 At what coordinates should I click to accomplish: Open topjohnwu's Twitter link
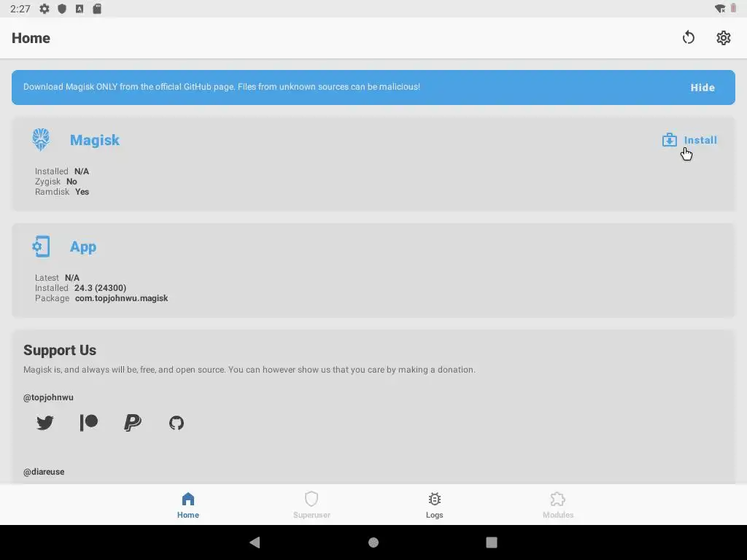click(45, 422)
